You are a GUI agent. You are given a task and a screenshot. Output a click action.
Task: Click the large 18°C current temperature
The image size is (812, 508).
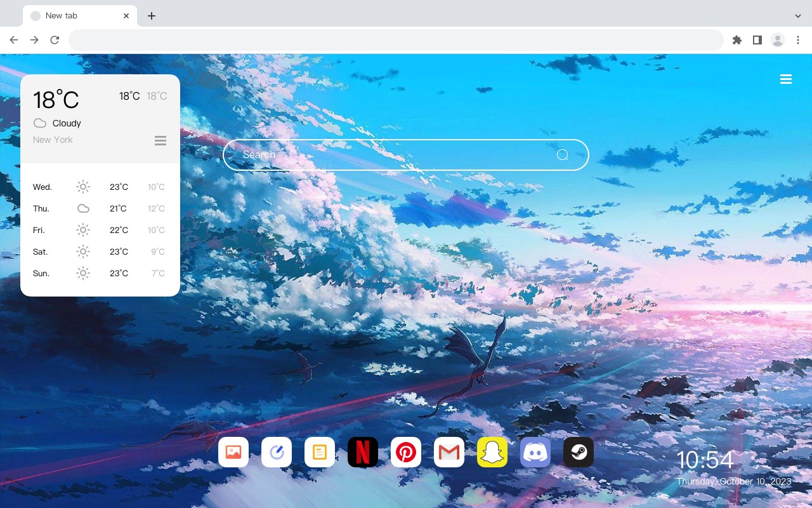point(56,100)
